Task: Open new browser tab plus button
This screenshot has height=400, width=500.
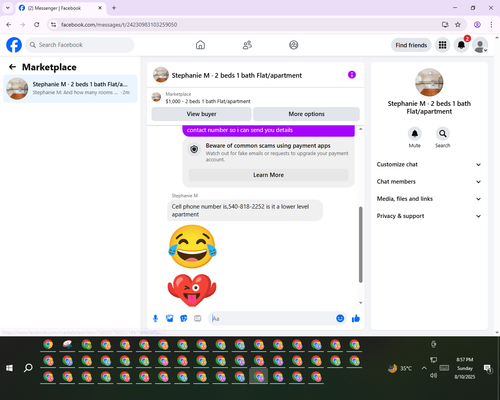Action: [x=114, y=8]
